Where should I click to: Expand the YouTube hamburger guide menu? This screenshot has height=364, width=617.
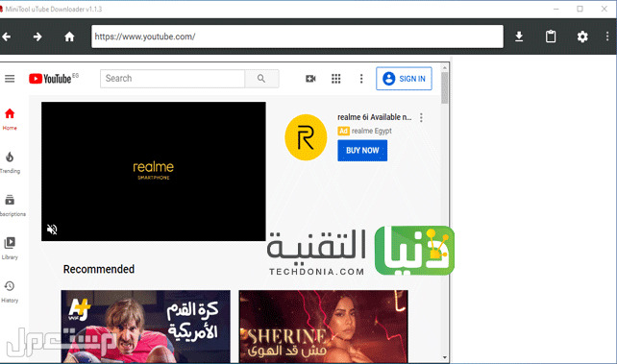point(10,79)
